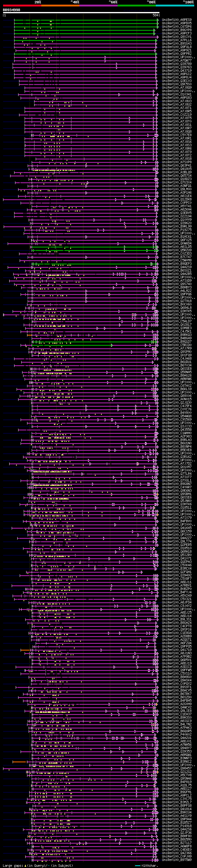Open hit UniRef100_C6TDP6
197x868 pixels.
[177, 26]
